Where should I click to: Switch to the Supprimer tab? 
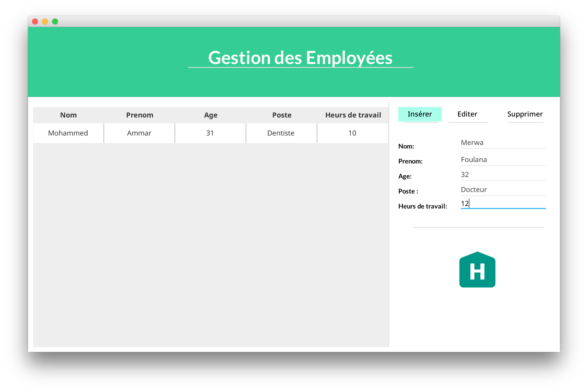pyautogui.click(x=525, y=114)
